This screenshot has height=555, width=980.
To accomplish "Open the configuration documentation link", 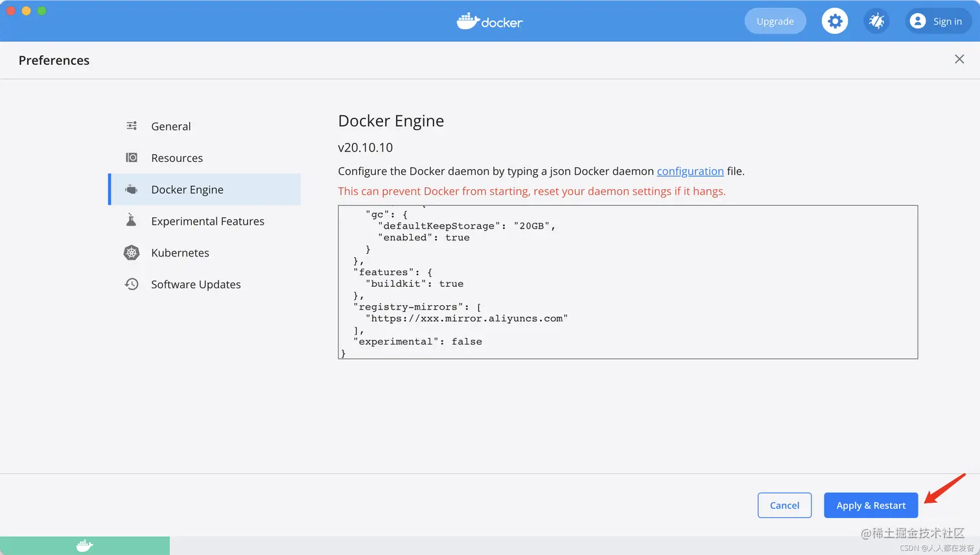I will pyautogui.click(x=690, y=171).
